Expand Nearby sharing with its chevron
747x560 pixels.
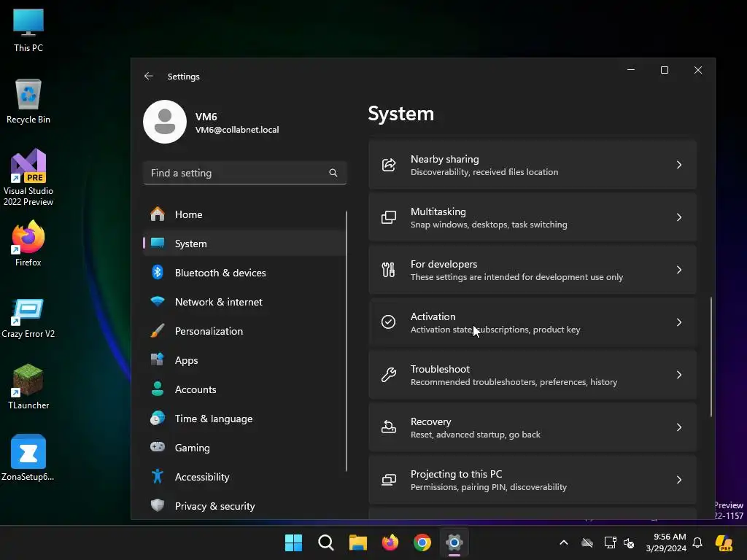[679, 165]
